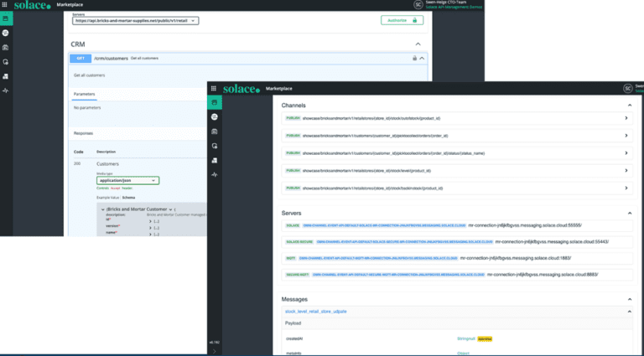The image size is (644, 356).
Task: Open the briefcase icon in front window sidebar
Action: coord(215,132)
